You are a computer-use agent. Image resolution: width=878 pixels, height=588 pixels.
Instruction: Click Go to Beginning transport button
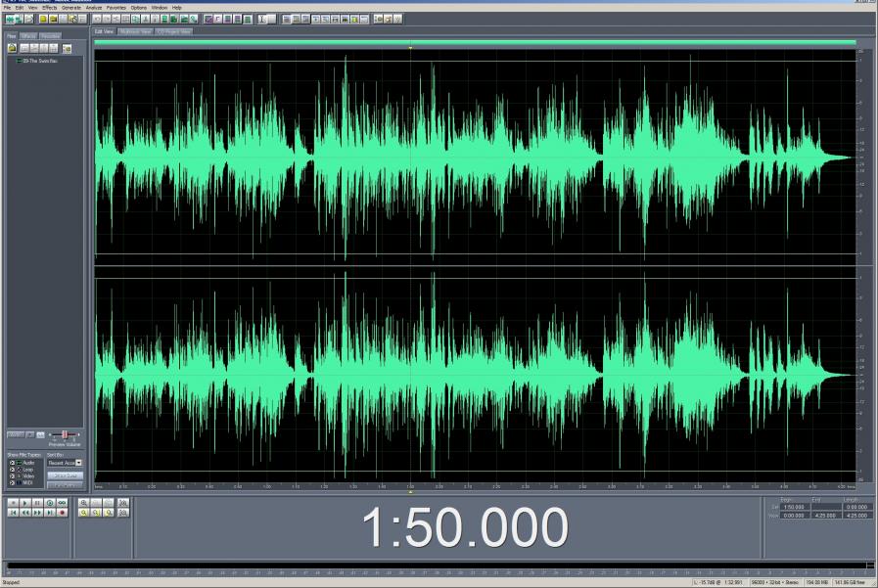[13, 512]
